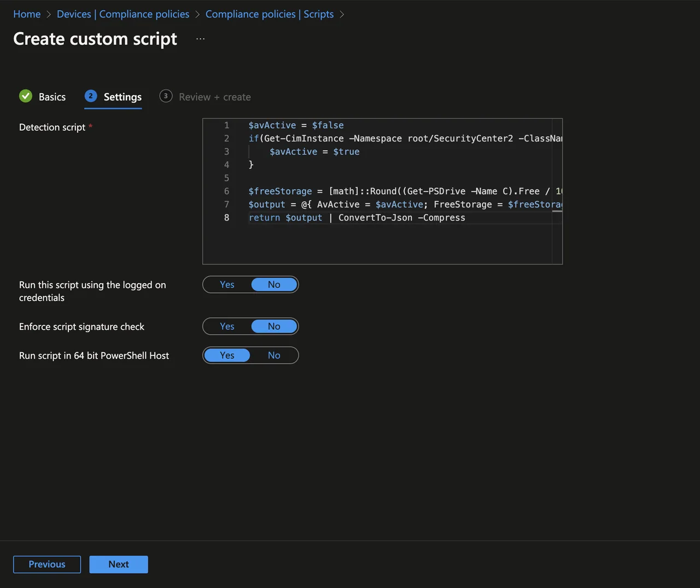This screenshot has height=588, width=700.
Task: Click the green Basics checkmark icon
Action: (x=26, y=96)
